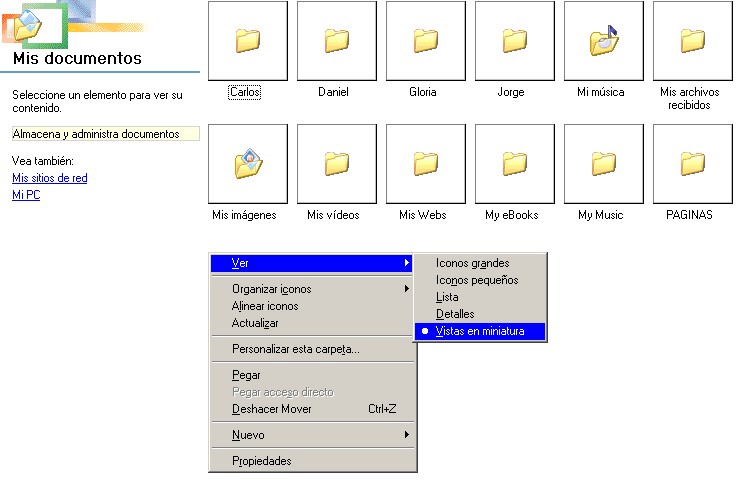Click the Daniel folder name label
Image resolution: width=744 pixels, height=485 pixels.
pyautogui.click(x=334, y=92)
